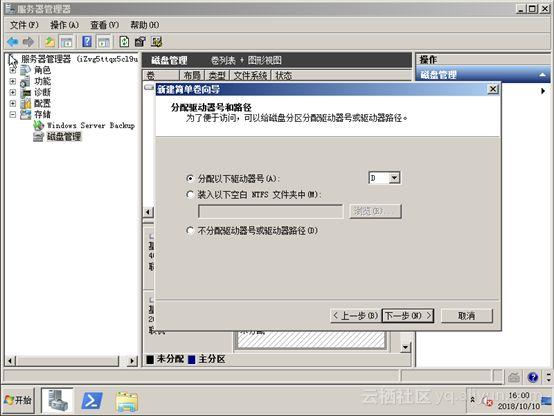Click the refresh toolbar icon
The image size is (554, 416).
[124, 42]
